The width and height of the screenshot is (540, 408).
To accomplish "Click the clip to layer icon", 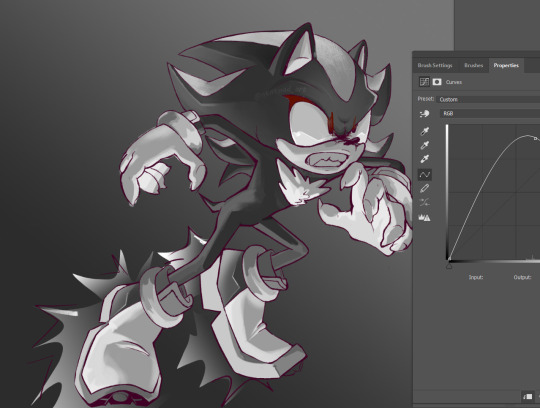I will [528, 396].
